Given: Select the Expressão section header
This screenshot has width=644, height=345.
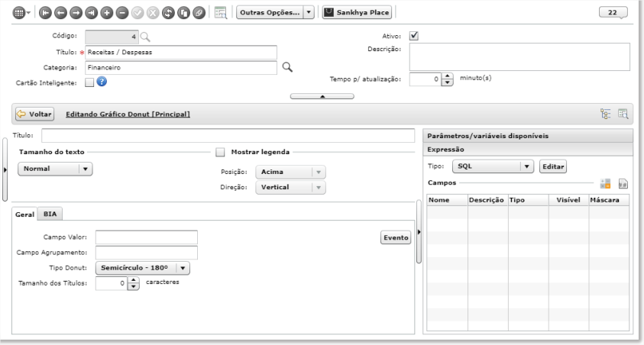Looking at the screenshot, I should [x=528, y=150].
